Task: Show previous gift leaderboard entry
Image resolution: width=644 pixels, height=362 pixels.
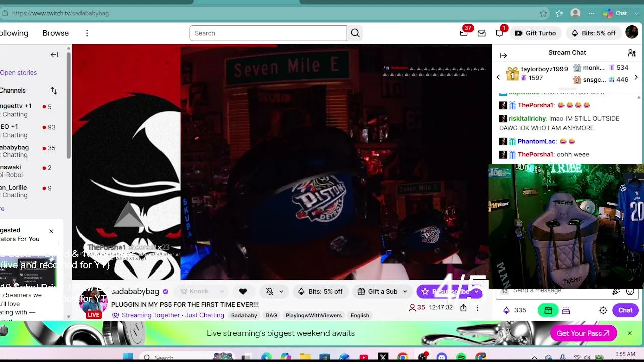Action: pos(498,77)
